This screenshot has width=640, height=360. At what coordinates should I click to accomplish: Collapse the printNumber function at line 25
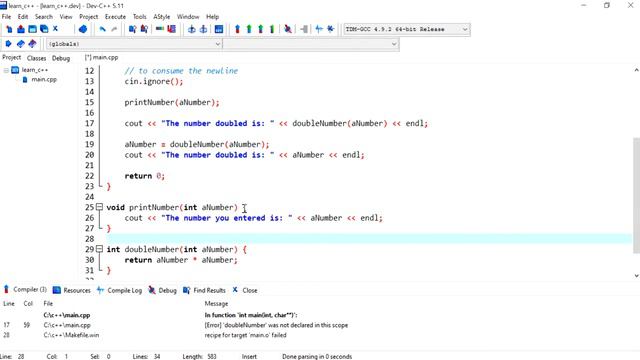[x=99, y=207]
